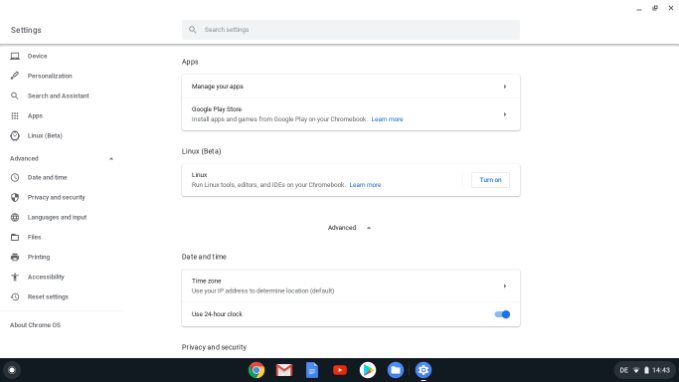
Task: Select Device in the sidebar
Action: pos(37,56)
